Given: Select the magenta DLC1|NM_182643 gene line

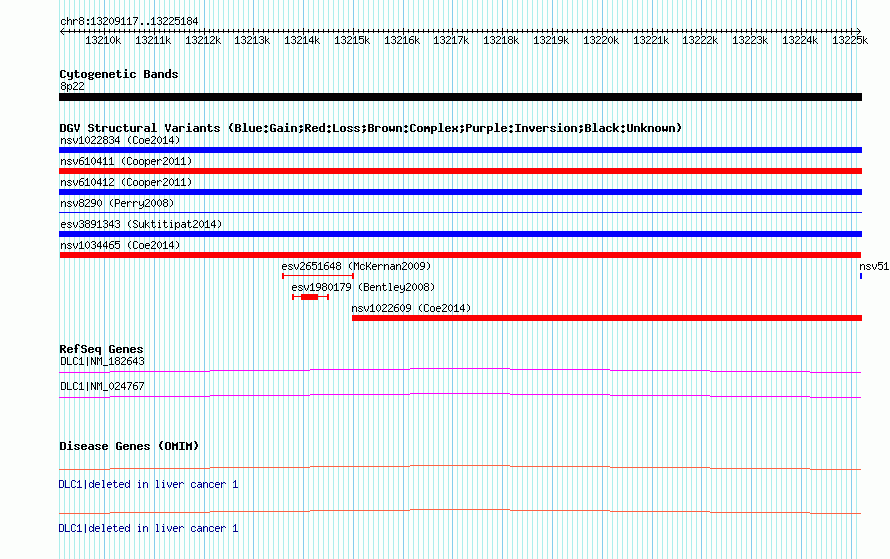Looking at the screenshot, I should coord(460,371).
